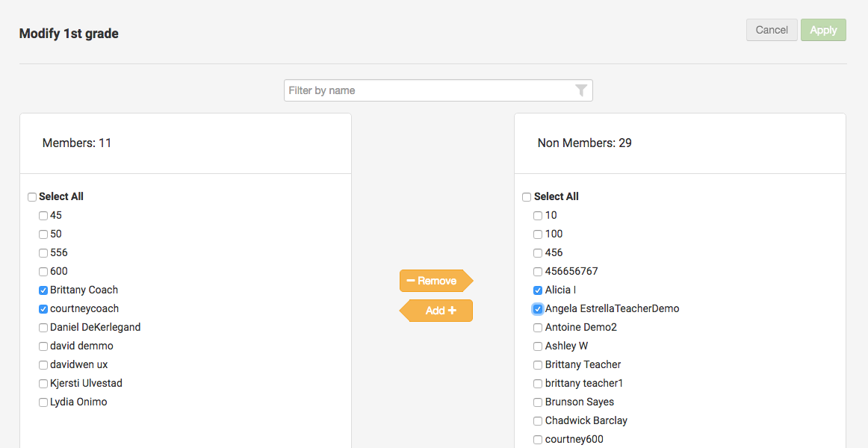The height and width of the screenshot is (448, 868).
Task: Check the Kjersti Ulvestad box
Action: click(x=43, y=384)
